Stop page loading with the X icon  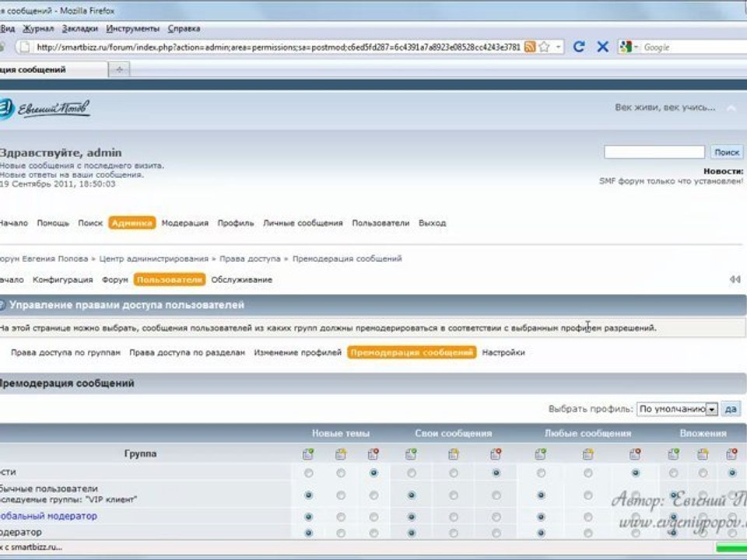[x=602, y=47]
